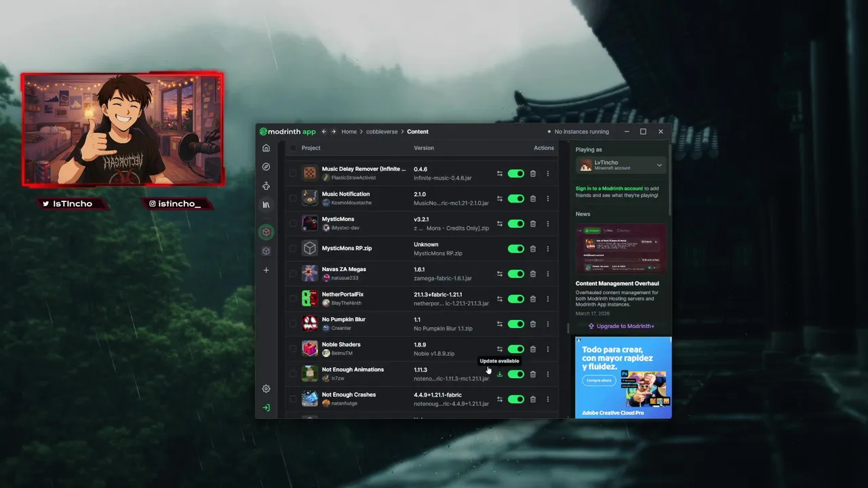
Task: Switch version of Navas ZA Megas
Action: (500, 274)
